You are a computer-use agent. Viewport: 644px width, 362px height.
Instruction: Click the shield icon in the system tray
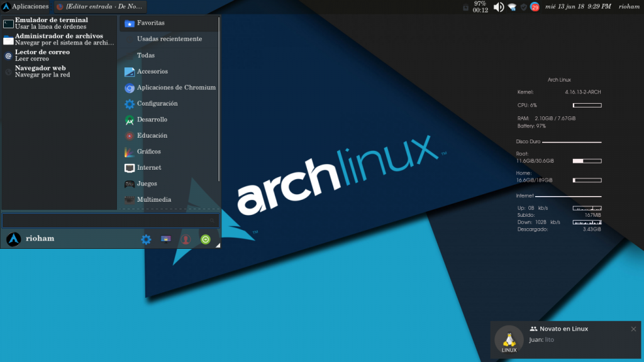coord(524,7)
